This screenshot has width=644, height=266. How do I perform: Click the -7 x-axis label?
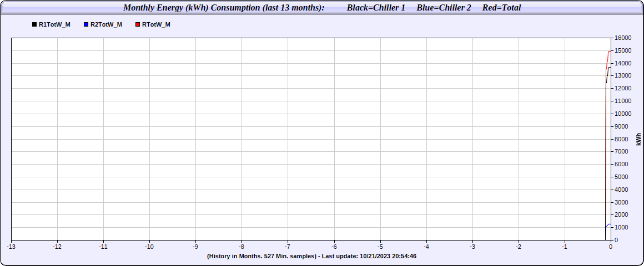pos(288,246)
